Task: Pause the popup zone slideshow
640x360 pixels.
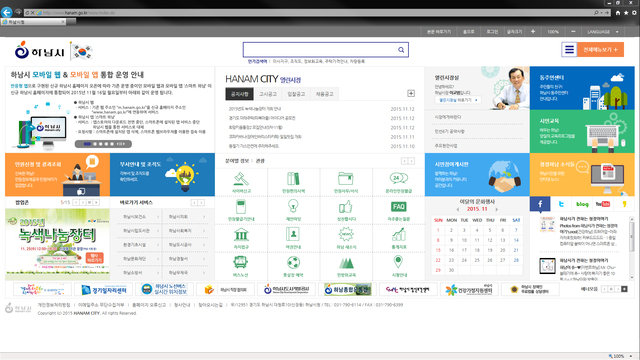Action: [89, 202]
